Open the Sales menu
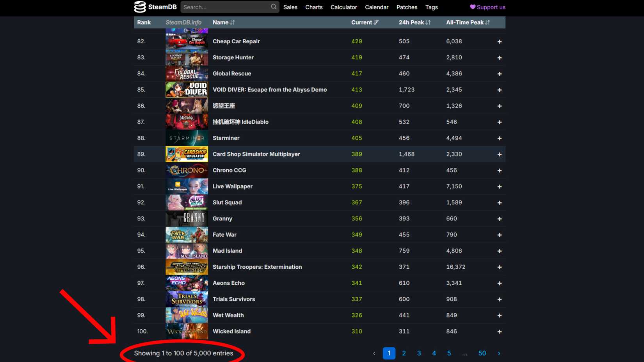 (x=290, y=7)
